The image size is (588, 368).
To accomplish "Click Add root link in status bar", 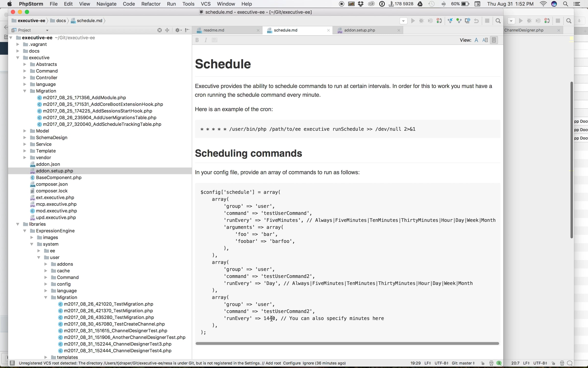I will coord(273,363).
